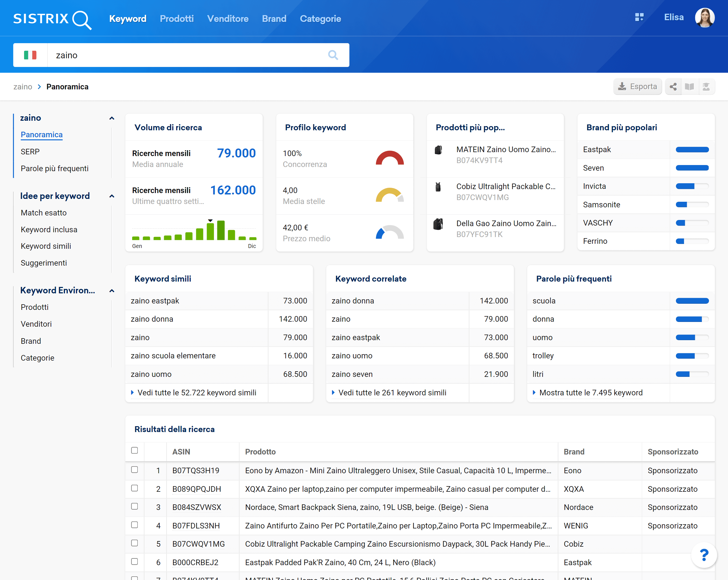This screenshot has height=580, width=728.
Task: Click the Elisa username label
Action: 674,17
